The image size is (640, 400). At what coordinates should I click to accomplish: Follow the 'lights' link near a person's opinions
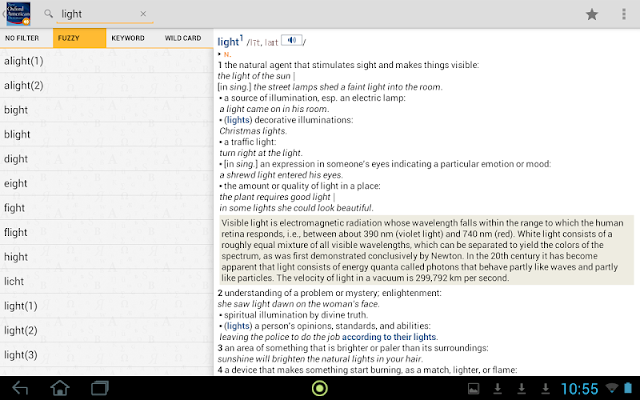pos(238,326)
